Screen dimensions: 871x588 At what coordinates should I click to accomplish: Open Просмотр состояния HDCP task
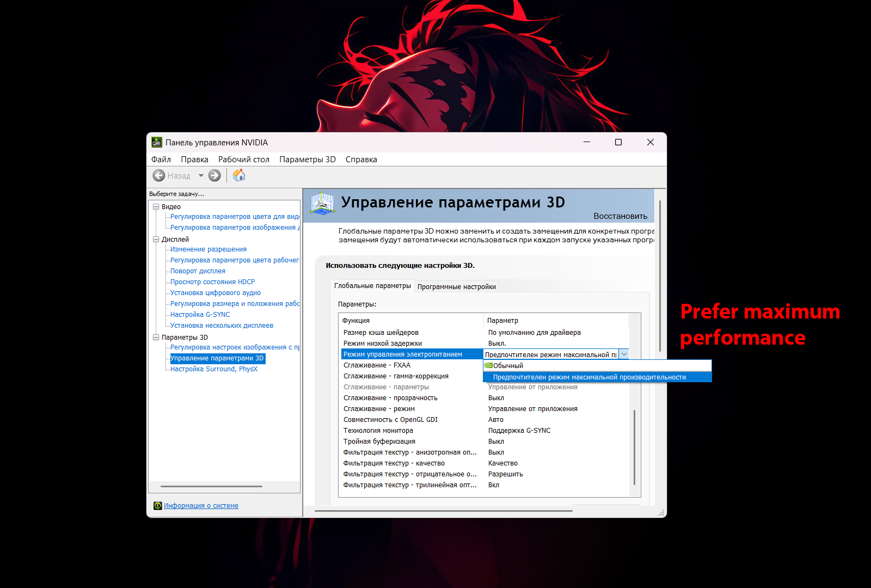[x=212, y=282]
